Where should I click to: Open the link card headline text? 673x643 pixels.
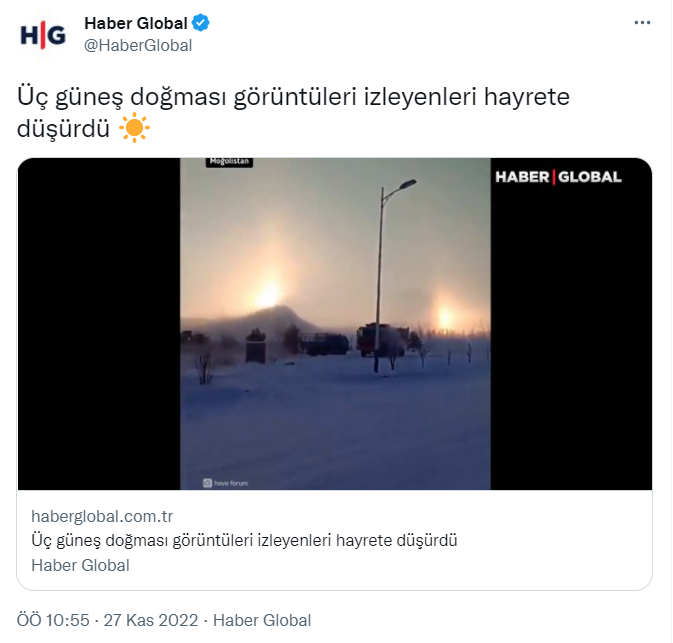244,540
